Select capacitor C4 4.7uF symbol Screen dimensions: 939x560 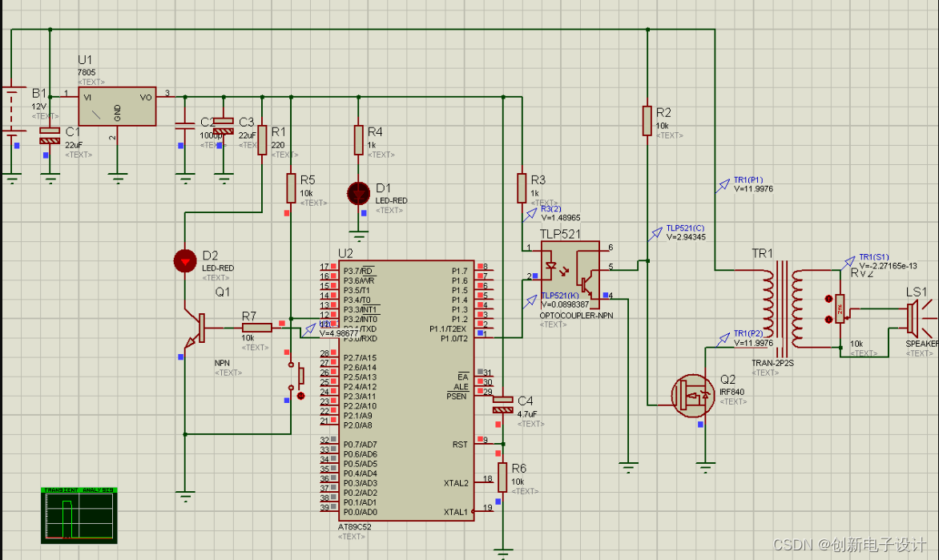503,405
